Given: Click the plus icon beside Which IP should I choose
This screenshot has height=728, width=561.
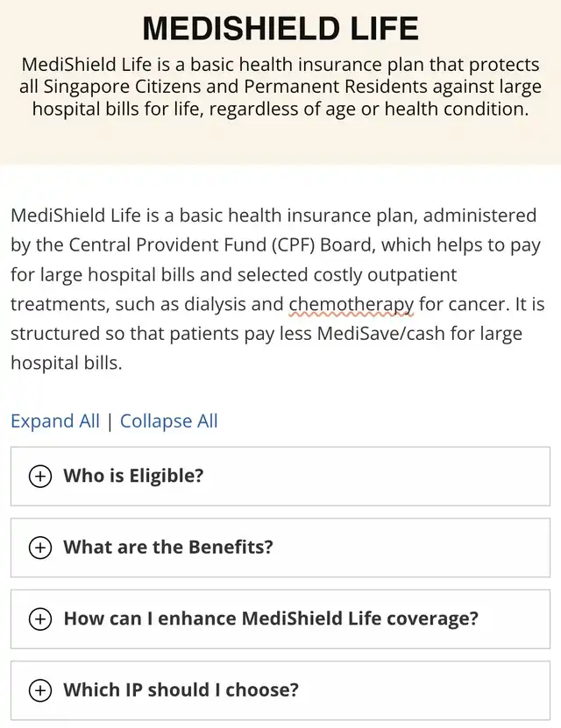Looking at the screenshot, I should 40,690.
